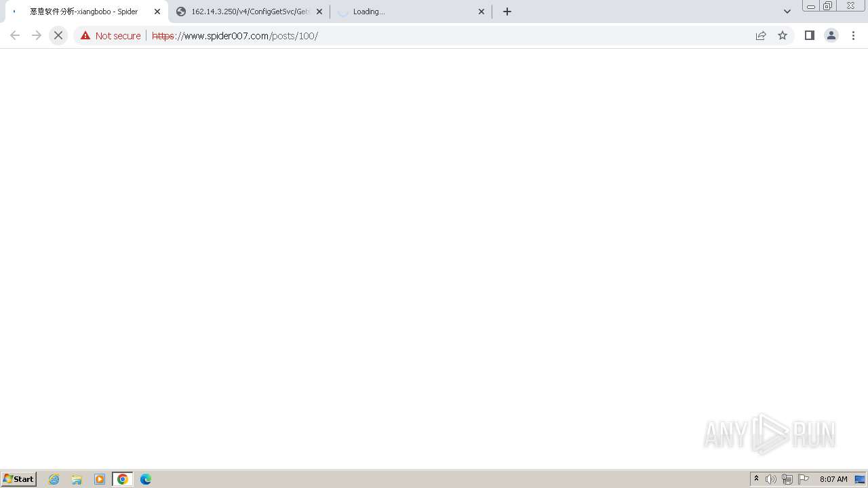The height and width of the screenshot is (488, 868).
Task: Show hidden system tray icons
Action: pos(756,479)
